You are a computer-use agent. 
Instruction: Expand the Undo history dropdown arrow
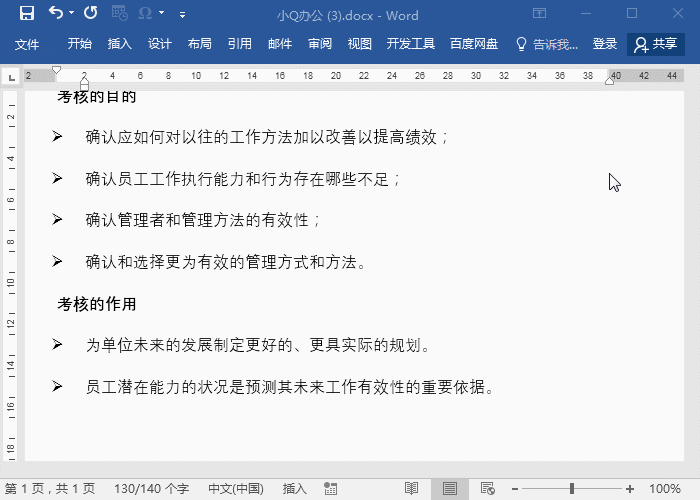tap(71, 13)
